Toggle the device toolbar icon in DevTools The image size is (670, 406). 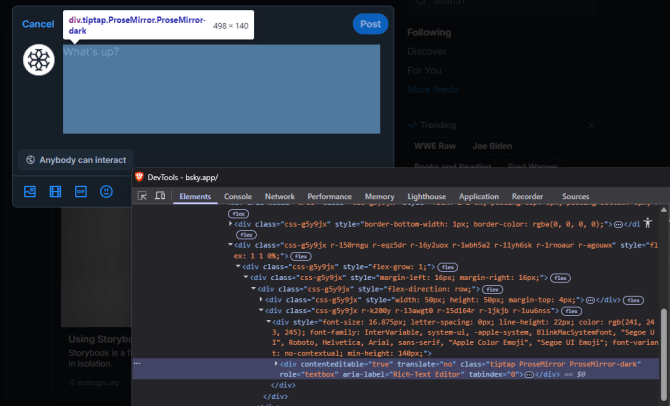160,196
